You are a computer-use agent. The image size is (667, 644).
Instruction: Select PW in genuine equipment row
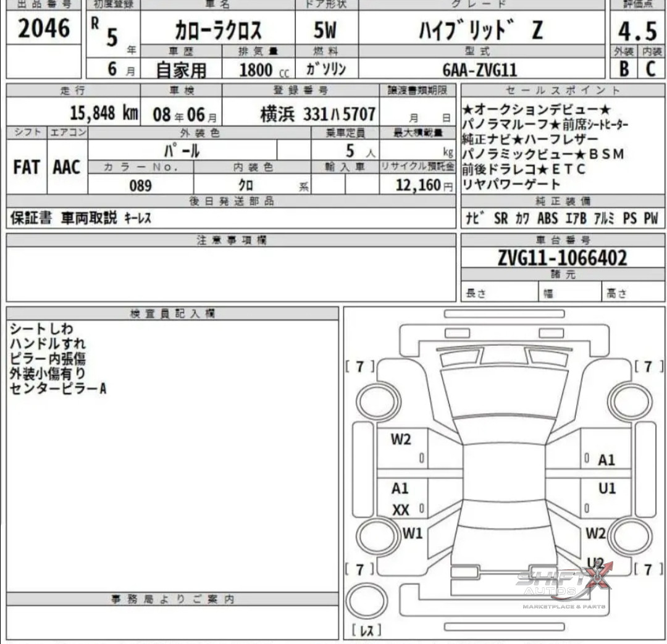(651, 219)
